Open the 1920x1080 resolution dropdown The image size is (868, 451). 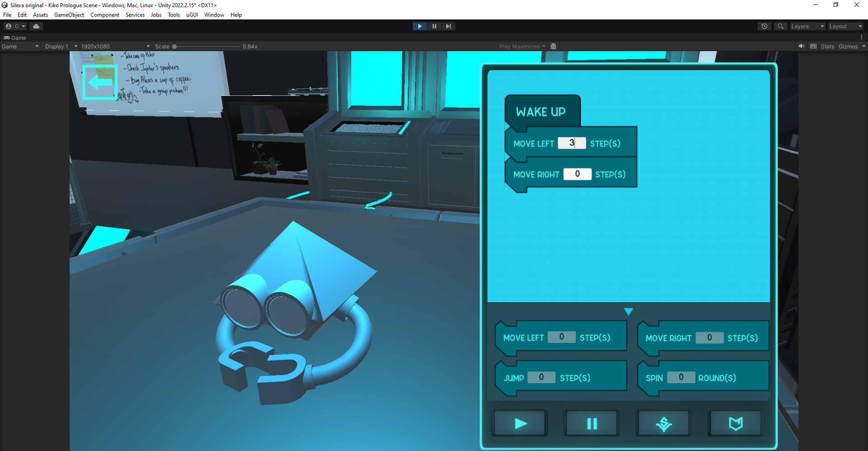[115, 47]
